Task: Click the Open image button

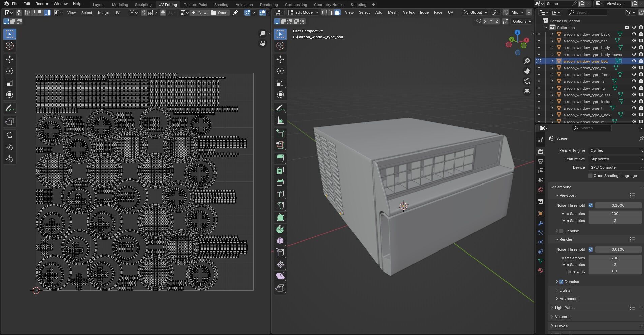Action: pyautogui.click(x=219, y=13)
